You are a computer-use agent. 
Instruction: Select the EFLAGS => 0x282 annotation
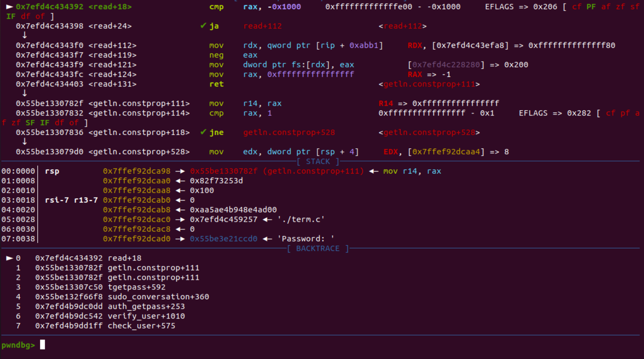(x=555, y=113)
